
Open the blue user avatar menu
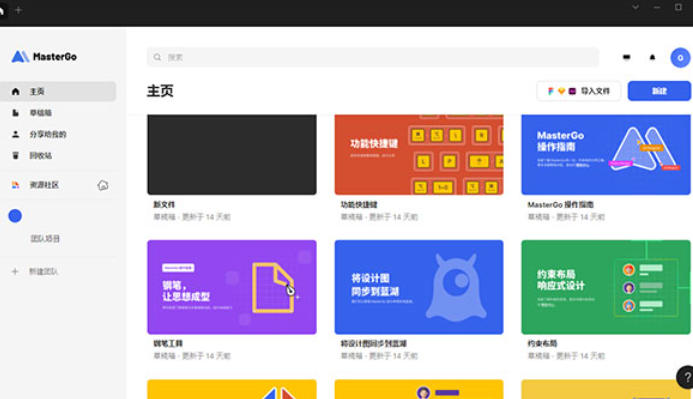[680, 58]
